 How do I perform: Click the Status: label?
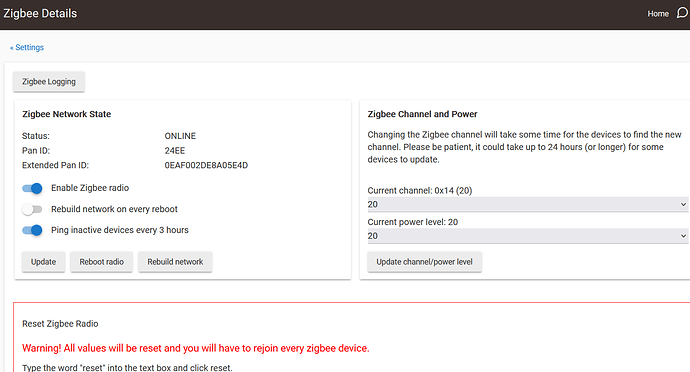pyautogui.click(x=36, y=136)
